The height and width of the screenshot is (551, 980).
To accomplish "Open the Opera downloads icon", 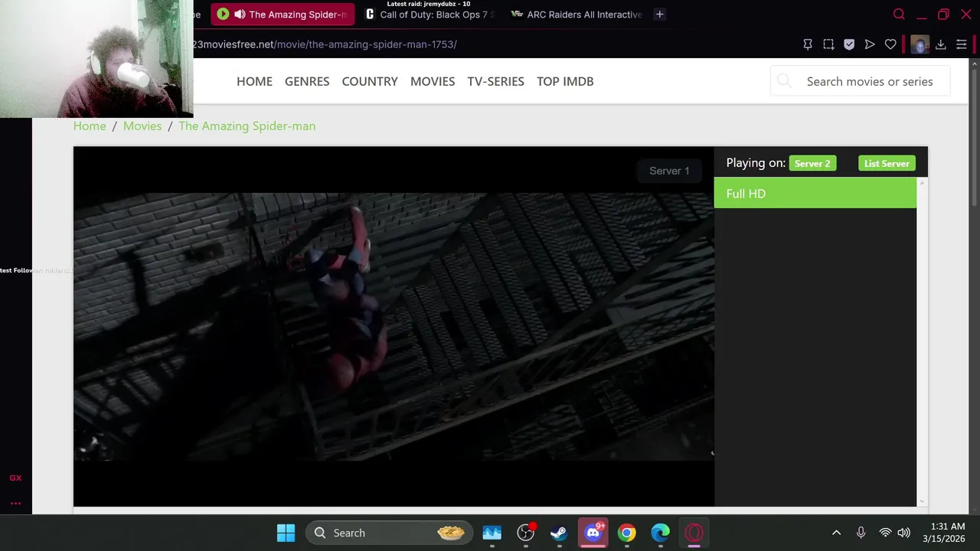I will [941, 44].
